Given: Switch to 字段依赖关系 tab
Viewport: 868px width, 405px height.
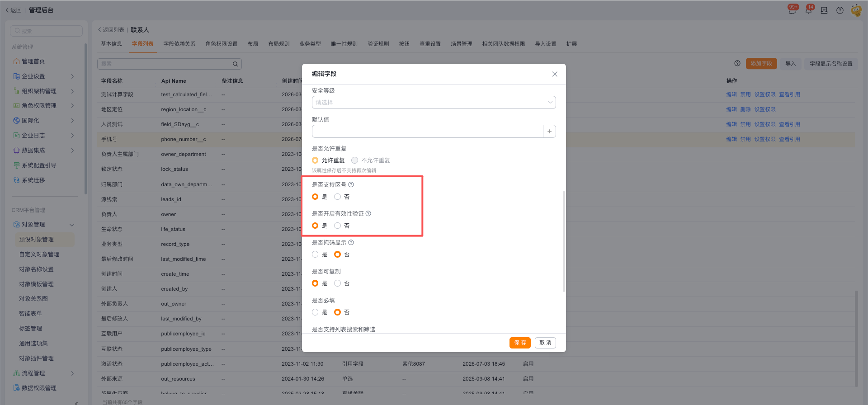Looking at the screenshot, I should pyautogui.click(x=179, y=44).
